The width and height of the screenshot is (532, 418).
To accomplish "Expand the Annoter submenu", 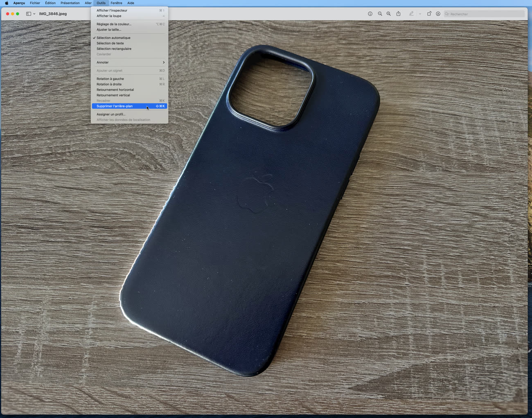I will (x=129, y=62).
